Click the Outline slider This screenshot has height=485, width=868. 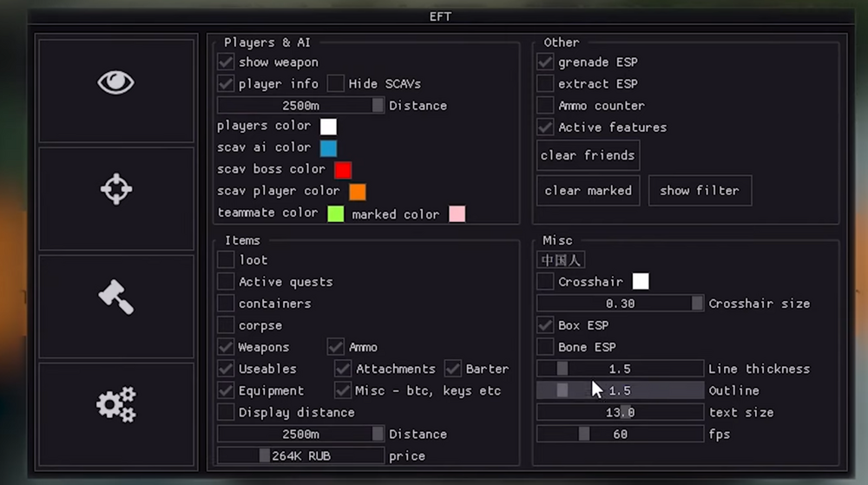point(620,390)
